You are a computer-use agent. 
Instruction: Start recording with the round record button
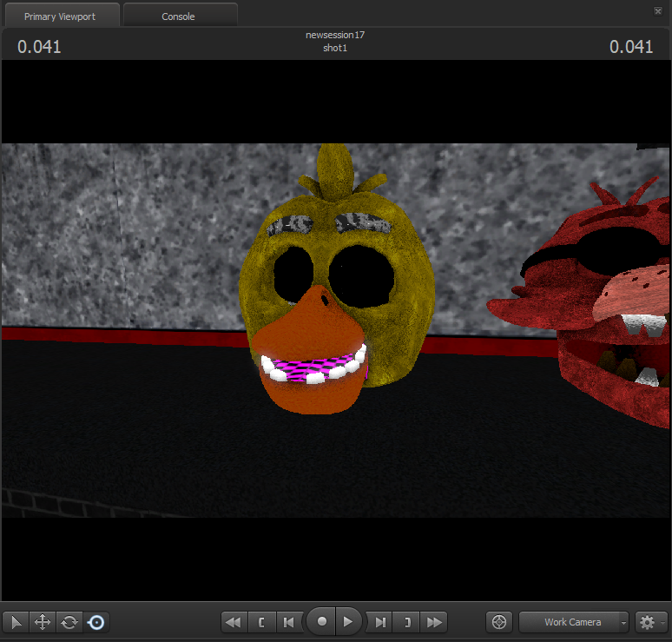(322, 621)
